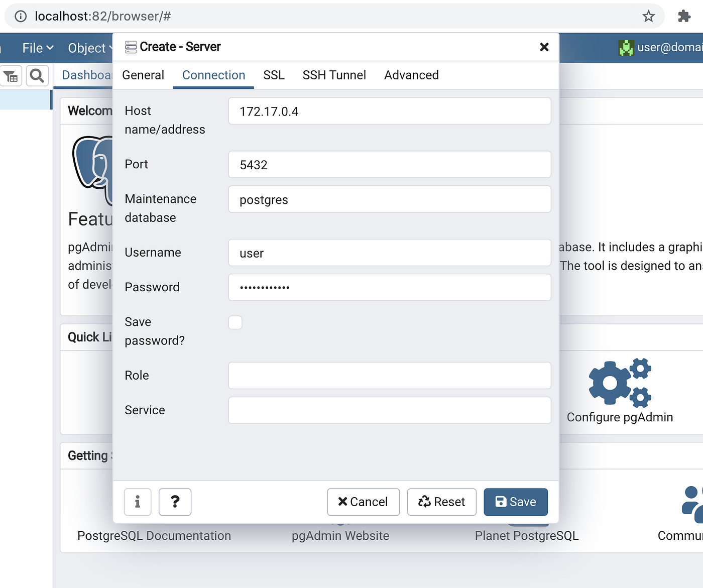Go to the Advanced tab
The width and height of the screenshot is (703, 588).
(x=411, y=75)
